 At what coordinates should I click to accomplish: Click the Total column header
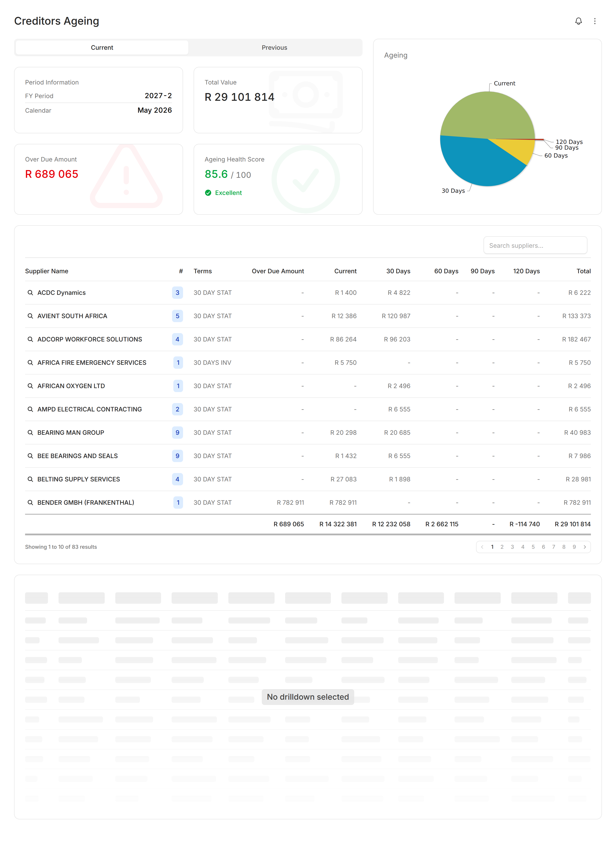pos(584,271)
